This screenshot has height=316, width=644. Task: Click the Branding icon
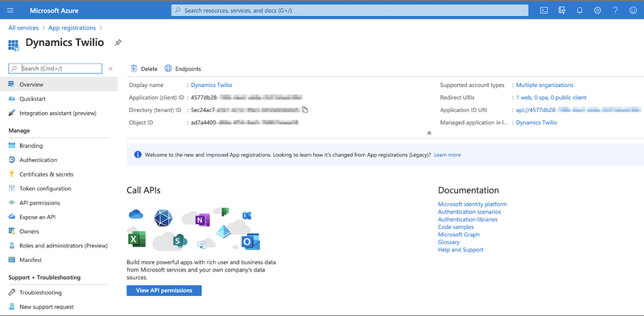[x=11, y=146]
